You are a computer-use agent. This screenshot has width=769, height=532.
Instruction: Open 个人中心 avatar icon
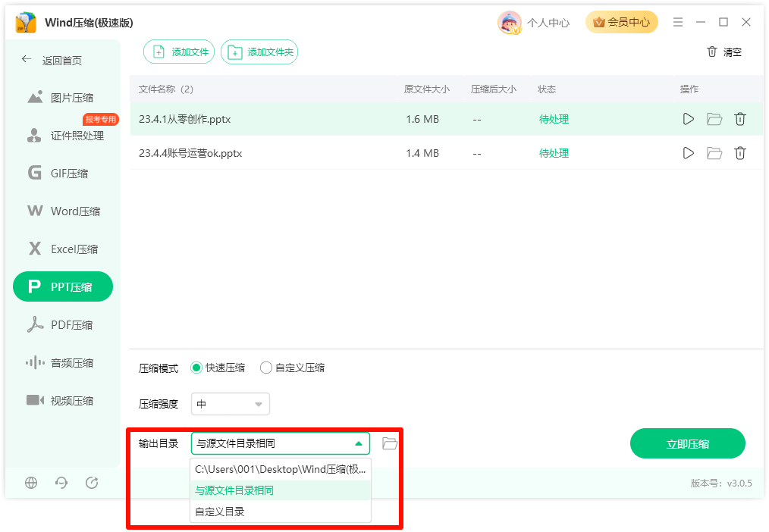click(x=509, y=23)
